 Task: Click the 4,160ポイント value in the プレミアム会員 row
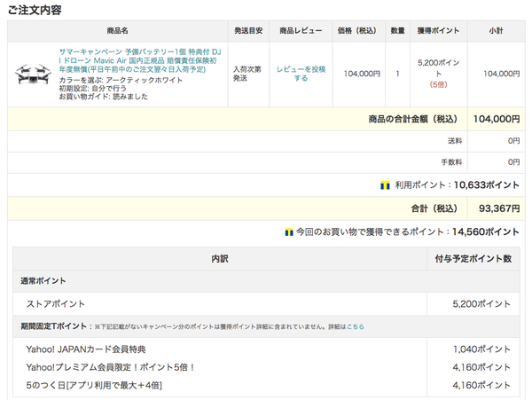481,367
